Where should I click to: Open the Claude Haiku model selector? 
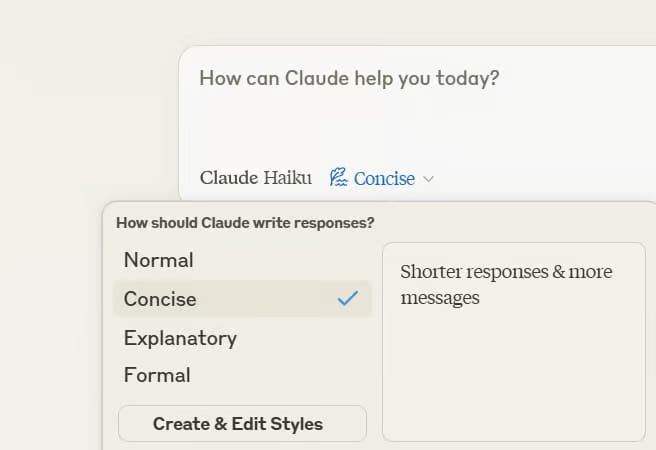click(256, 178)
